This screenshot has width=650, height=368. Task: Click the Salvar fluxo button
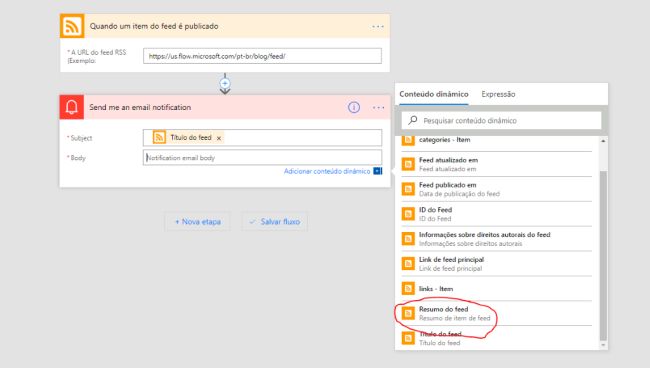[275, 222]
